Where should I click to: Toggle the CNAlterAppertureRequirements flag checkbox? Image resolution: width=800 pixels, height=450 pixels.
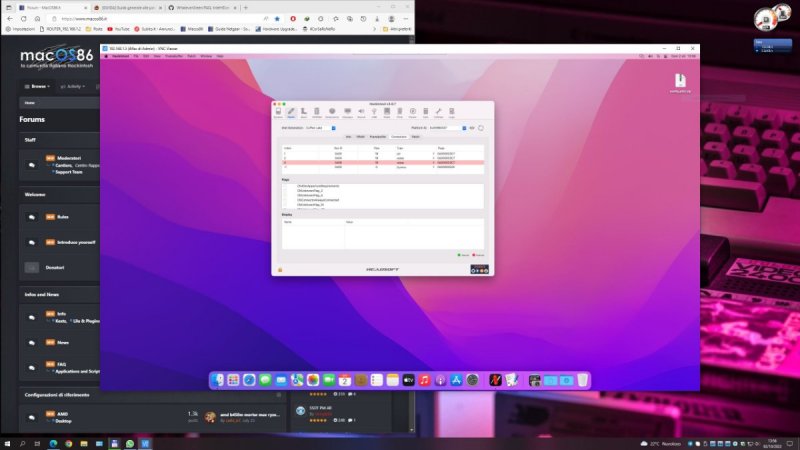click(x=285, y=186)
